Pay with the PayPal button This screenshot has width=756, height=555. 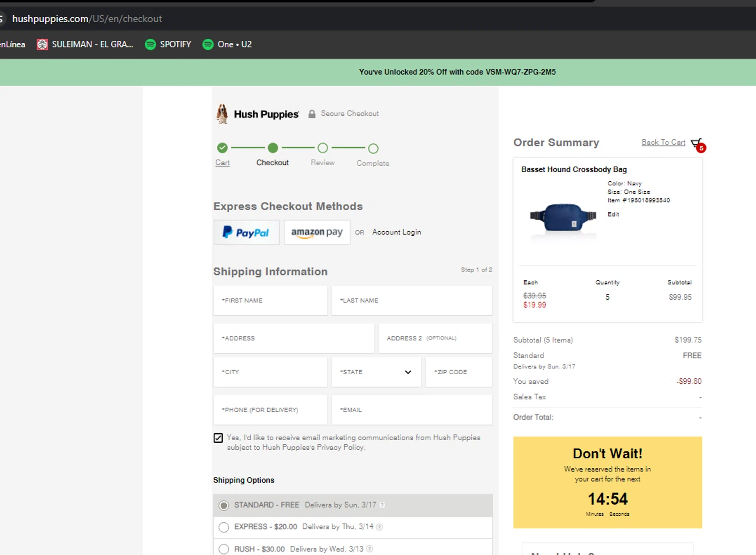(246, 232)
